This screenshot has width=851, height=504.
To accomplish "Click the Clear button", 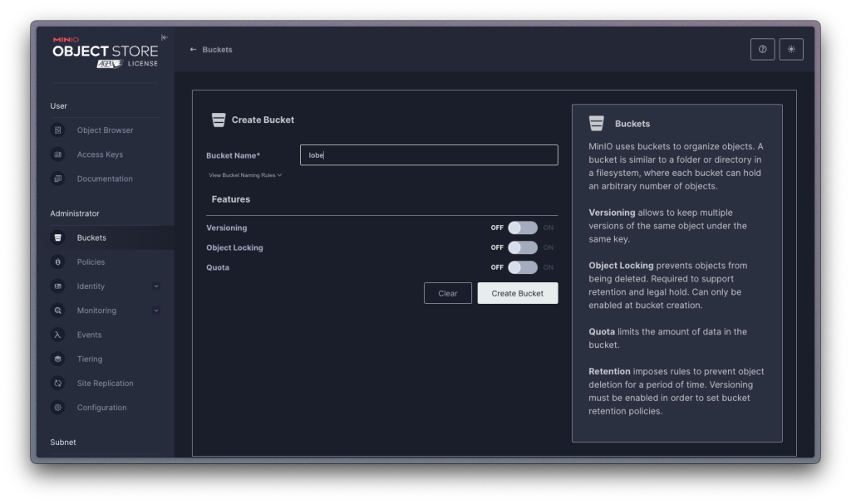I will pos(448,293).
